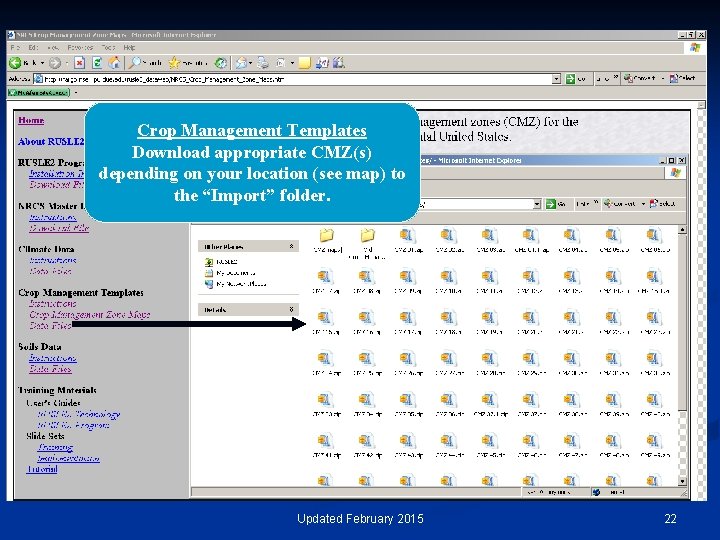Open Instructions under Soils Data
Screen dimensions: 720x540
pos(52,358)
